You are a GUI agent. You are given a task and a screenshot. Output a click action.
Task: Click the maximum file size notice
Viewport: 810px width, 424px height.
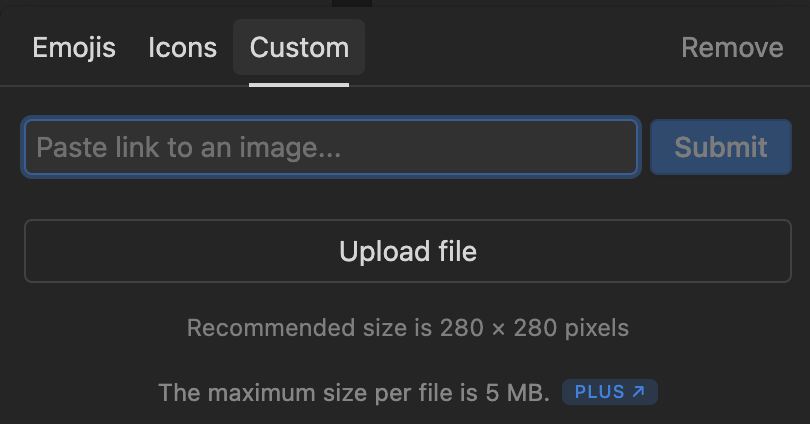click(354, 393)
